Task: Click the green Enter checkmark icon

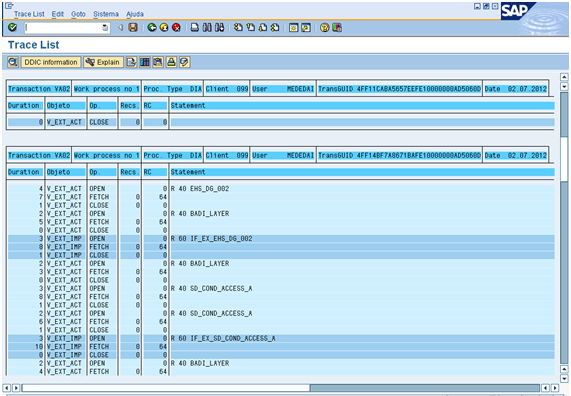Action: 13,28
